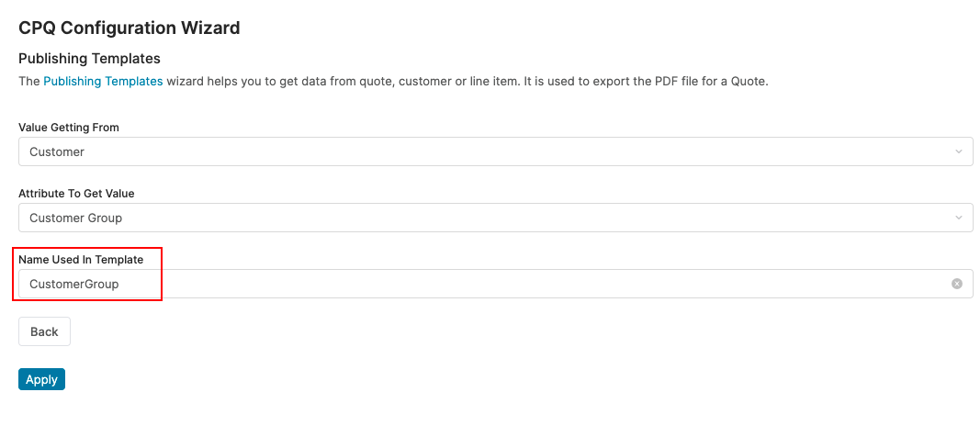Click the Publishing Templates section subheading

click(x=89, y=59)
